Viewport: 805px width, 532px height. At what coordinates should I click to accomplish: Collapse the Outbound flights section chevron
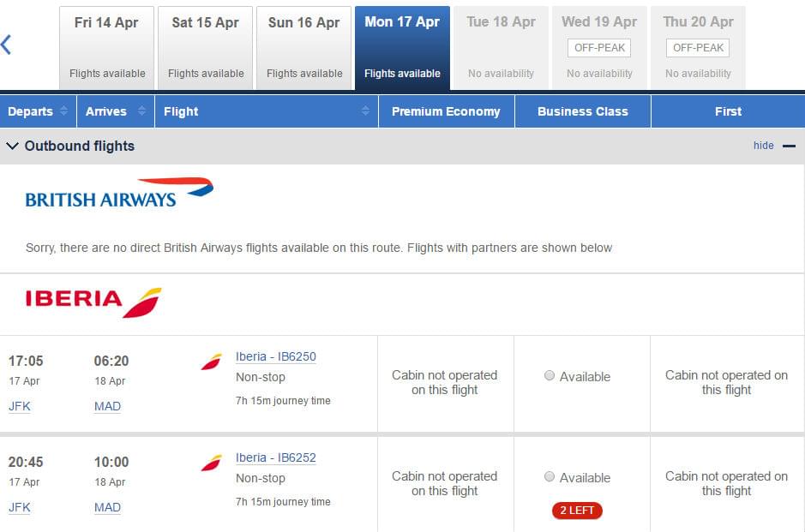[x=12, y=146]
